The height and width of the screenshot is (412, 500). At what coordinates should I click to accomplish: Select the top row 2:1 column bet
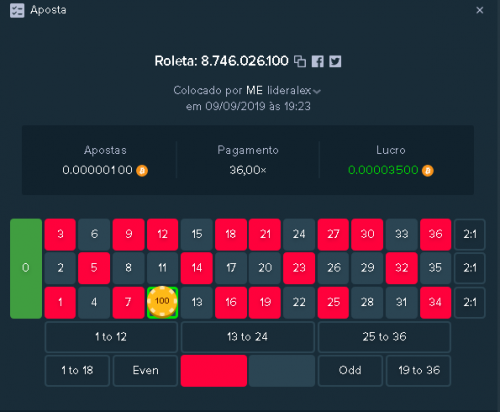470,234
